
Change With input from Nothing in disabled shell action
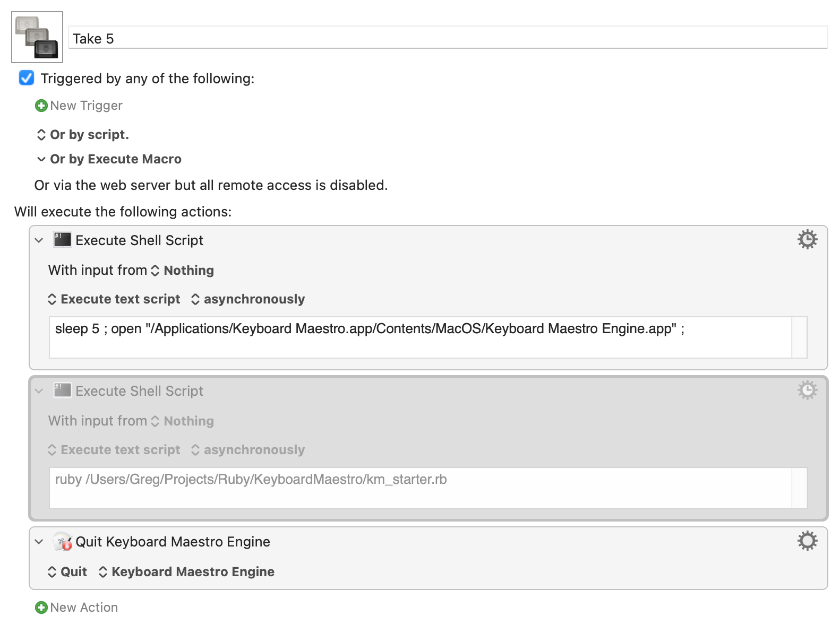click(x=183, y=421)
